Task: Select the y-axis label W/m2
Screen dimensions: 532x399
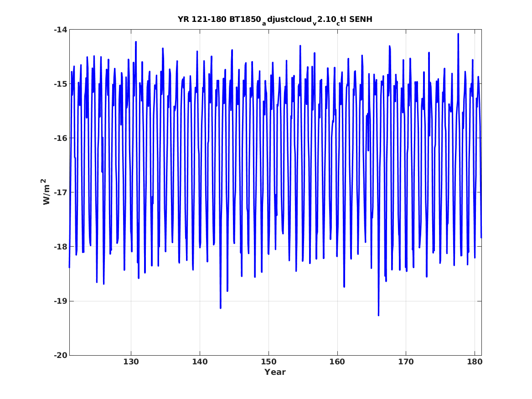Action: pos(46,192)
